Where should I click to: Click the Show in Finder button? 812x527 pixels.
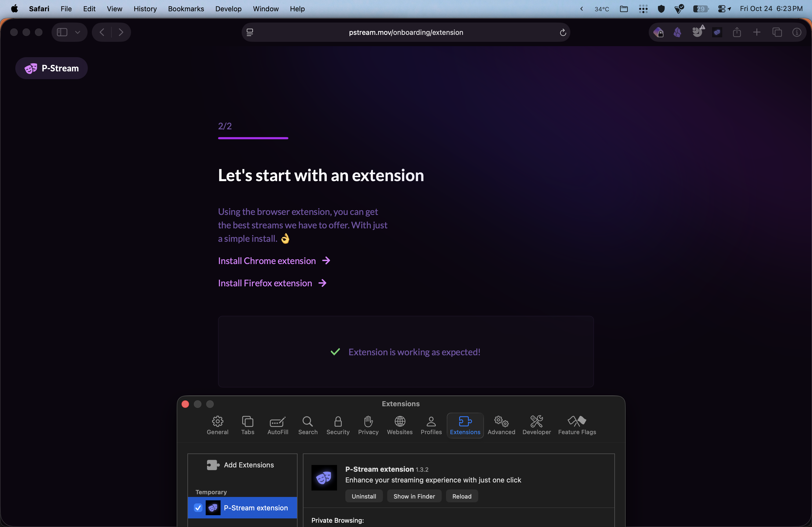[x=414, y=496]
